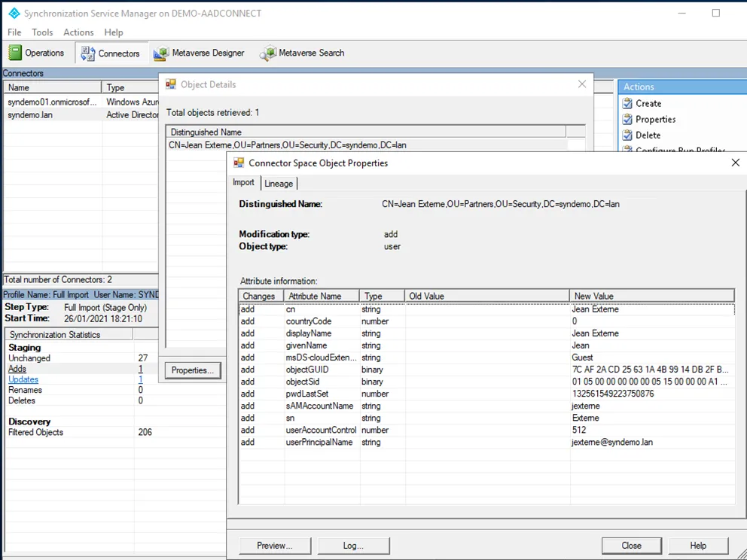Click the Properties... button in Object Details
Screen dimensions: 747x560
[193, 370]
